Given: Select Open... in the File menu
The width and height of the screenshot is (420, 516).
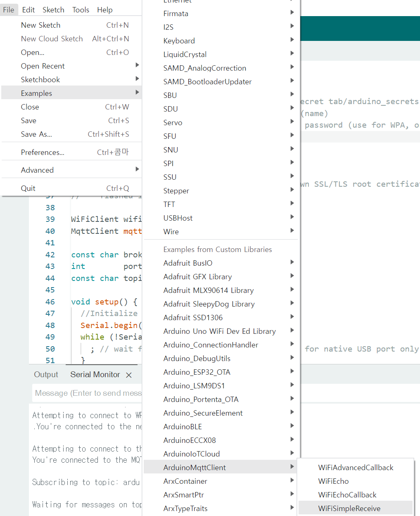Looking at the screenshot, I should point(71,52).
